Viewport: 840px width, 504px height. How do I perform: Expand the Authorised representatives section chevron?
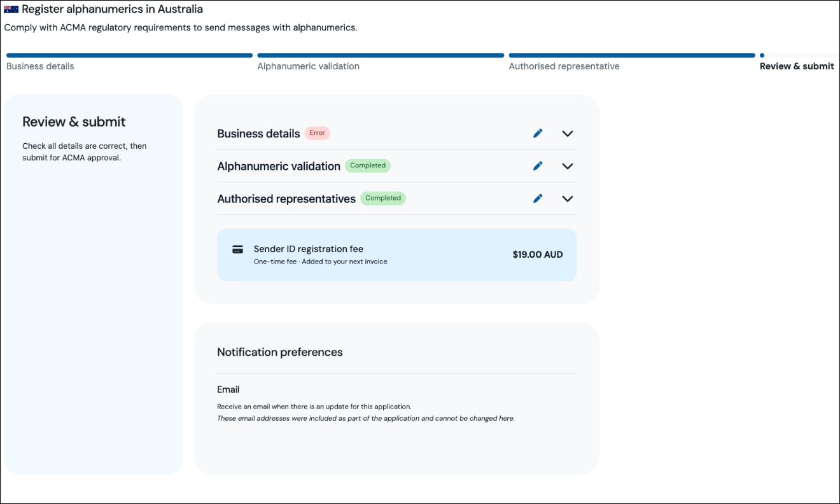point(568,199)
